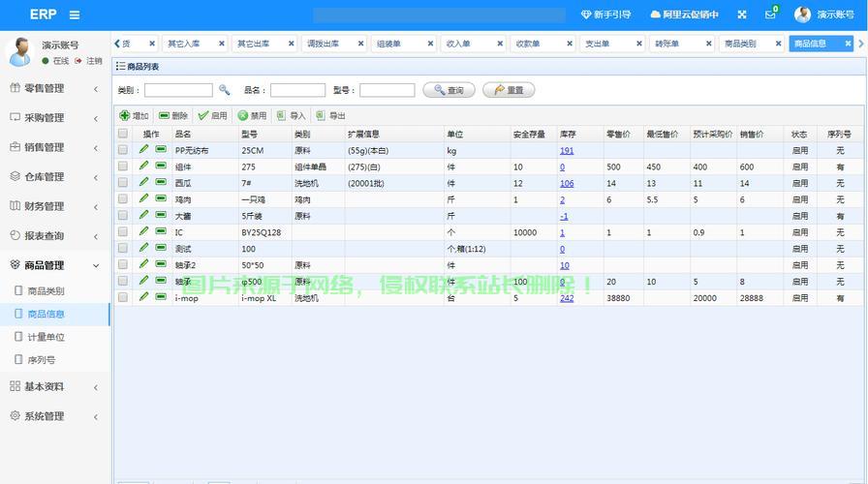Delete the PP无纺布 row with the minus icon
Viewport: 868px width, 484px height.
tap(161, 149)
